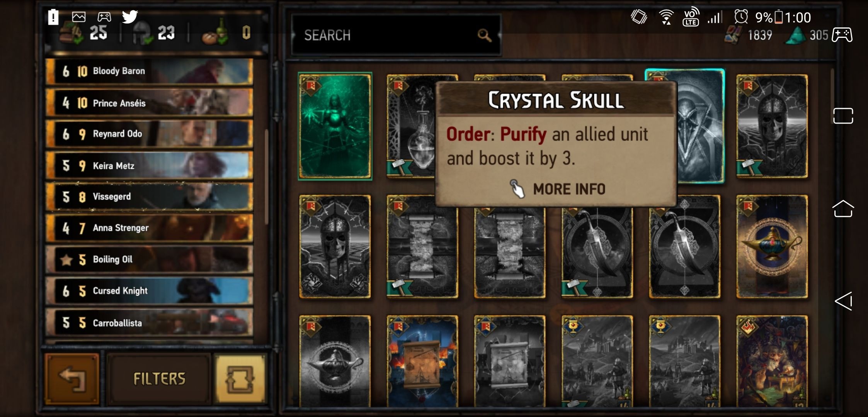Tap the controller icon beside meteorite powder

coord(842,35)
